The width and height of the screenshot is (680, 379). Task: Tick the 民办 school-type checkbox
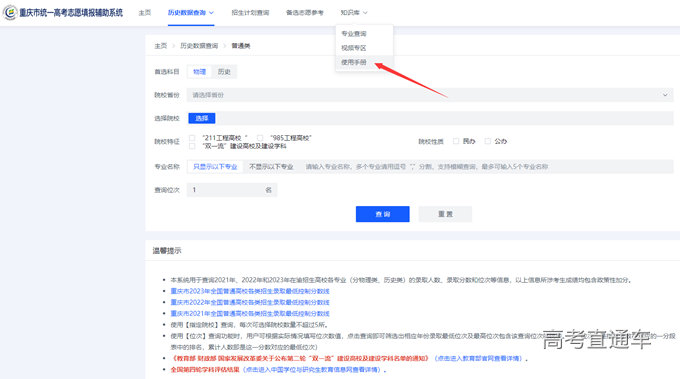point(456,141)
